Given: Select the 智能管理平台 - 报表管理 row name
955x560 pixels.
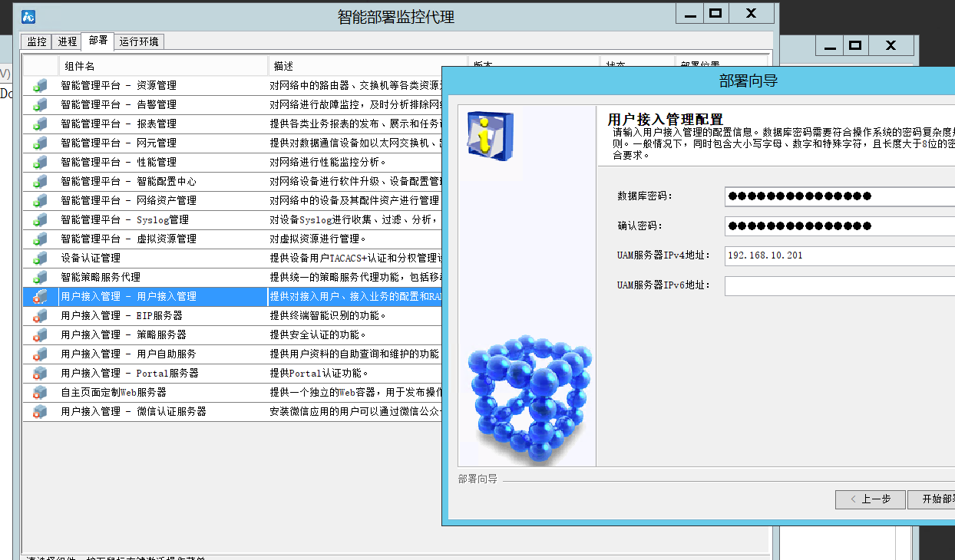Looking at the screenshot, I should coord(118,124).
